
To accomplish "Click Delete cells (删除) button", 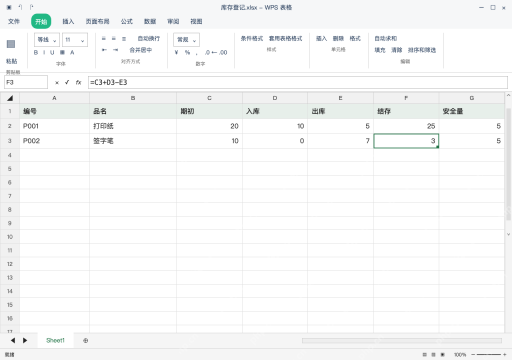I will (x=338, y=39).
